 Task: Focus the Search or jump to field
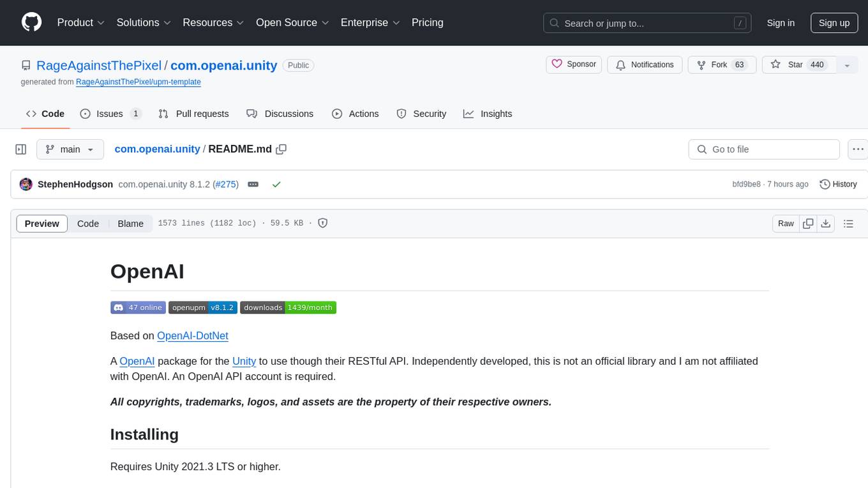click(646, 23)
